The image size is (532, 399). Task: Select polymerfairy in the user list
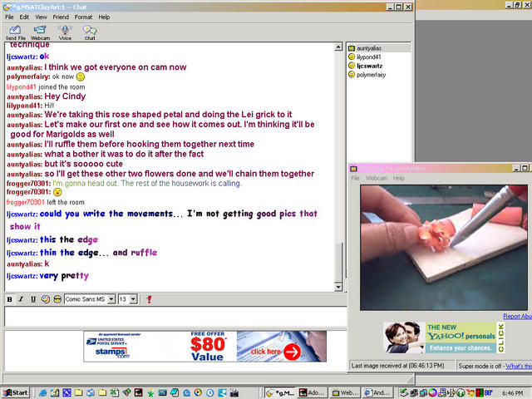point(372,75)
